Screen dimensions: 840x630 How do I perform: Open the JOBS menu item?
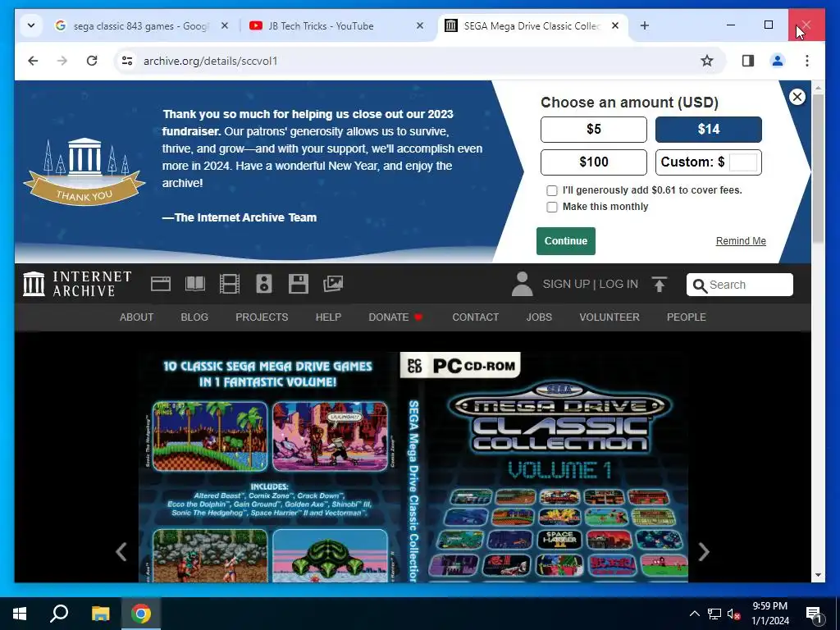click(539, 317)
